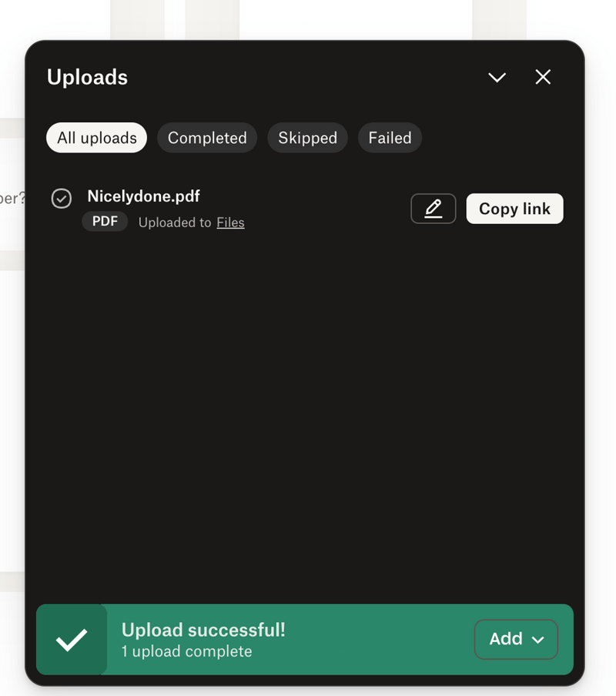Click the Upload successful notification banner
616x696 pixels.
[305, 639]
